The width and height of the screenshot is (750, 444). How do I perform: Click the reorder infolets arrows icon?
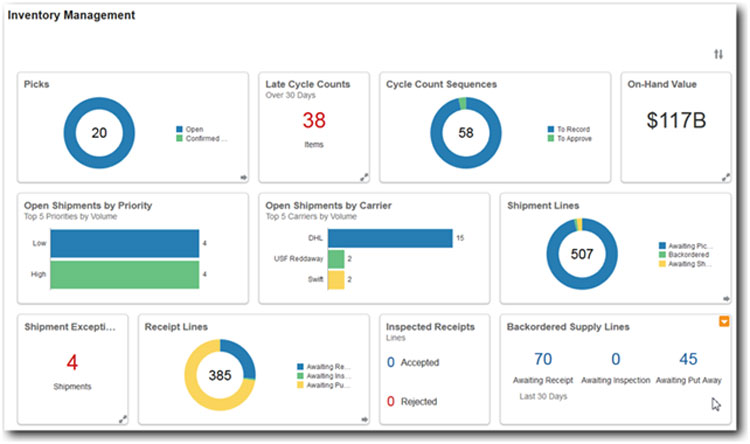(x=718, y=54)
